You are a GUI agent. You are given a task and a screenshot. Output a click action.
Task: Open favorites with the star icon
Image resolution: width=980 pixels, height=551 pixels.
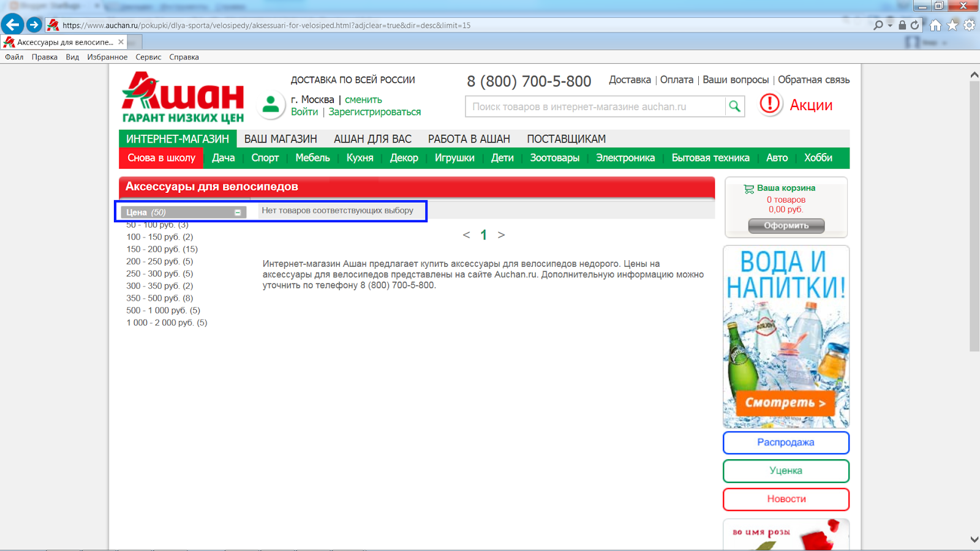(x=952, y=25)
